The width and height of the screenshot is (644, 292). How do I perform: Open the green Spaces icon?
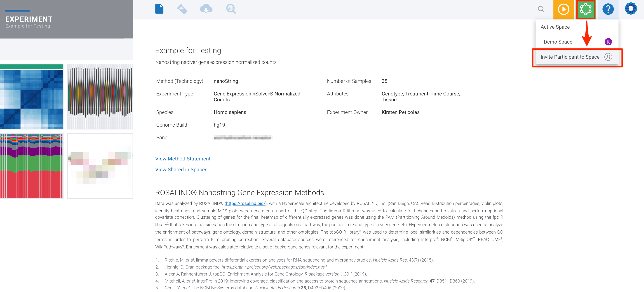(x=586, y=9)
